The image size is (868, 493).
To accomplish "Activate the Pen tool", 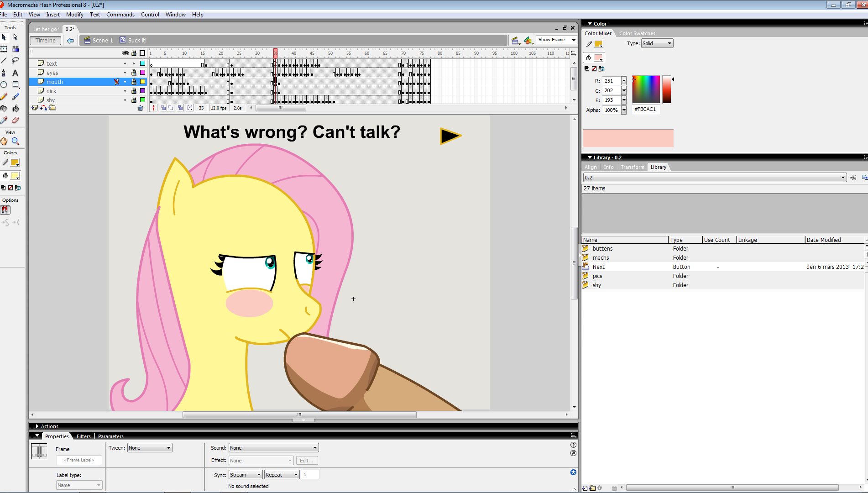I will click(4, 73).
